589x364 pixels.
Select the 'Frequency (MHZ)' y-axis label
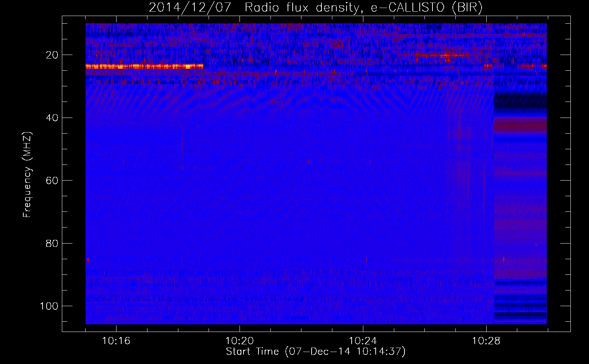27,175
